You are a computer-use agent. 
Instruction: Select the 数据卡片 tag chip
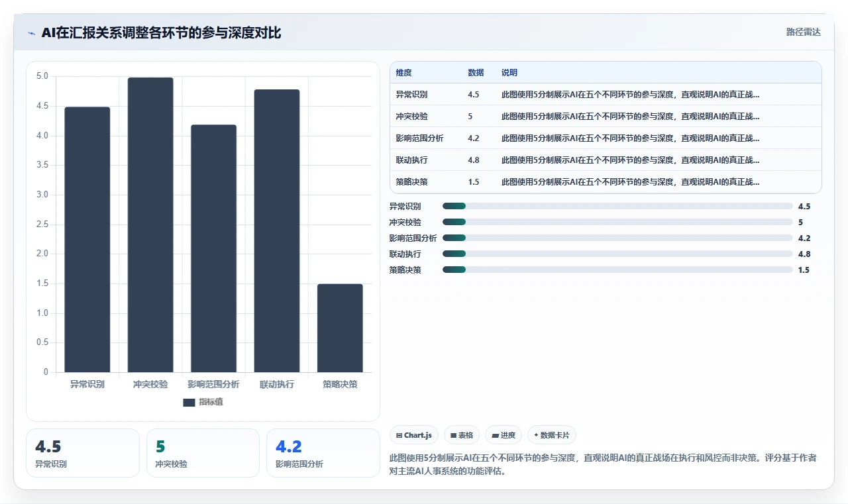[552, 435]
